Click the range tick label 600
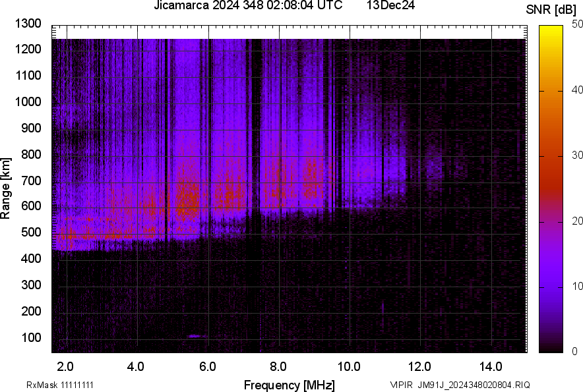This screenshot has height=392, width=583. pyautogui.click(x=31, y=206)
